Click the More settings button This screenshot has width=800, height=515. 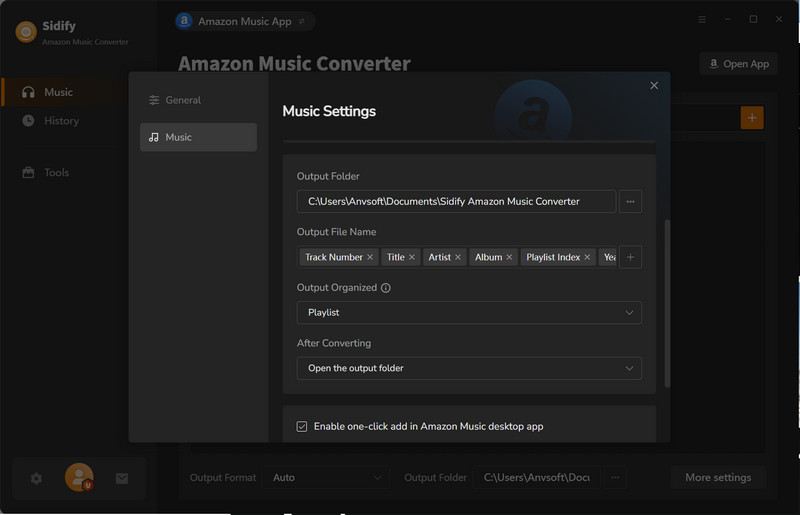(x=718, y=478)
